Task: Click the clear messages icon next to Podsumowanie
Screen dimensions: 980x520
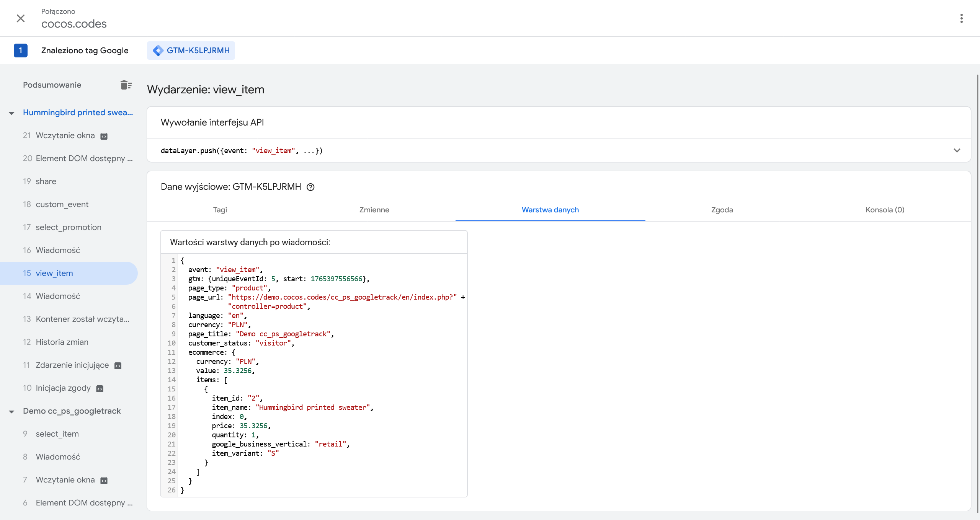Action: click(x=126, y=85)
